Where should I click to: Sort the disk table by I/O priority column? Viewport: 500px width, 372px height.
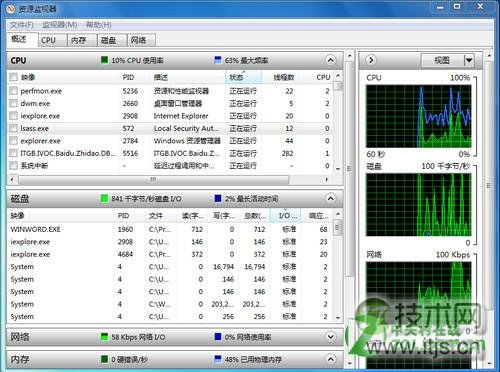[285, 216]
